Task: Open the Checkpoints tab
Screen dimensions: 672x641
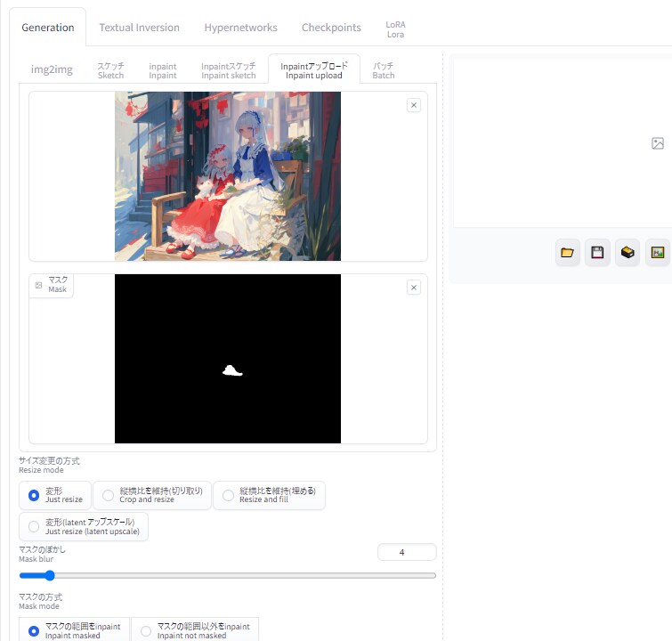Action: point(331,28)
